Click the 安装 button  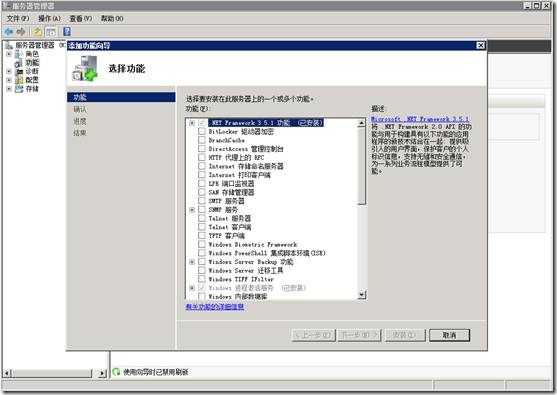coord(404,335)
